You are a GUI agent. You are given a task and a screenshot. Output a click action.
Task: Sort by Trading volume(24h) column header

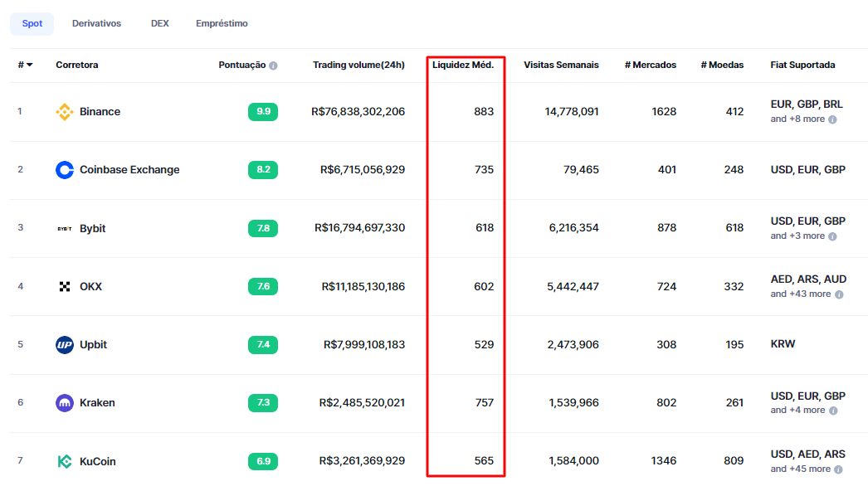click(x=358, y=65)
